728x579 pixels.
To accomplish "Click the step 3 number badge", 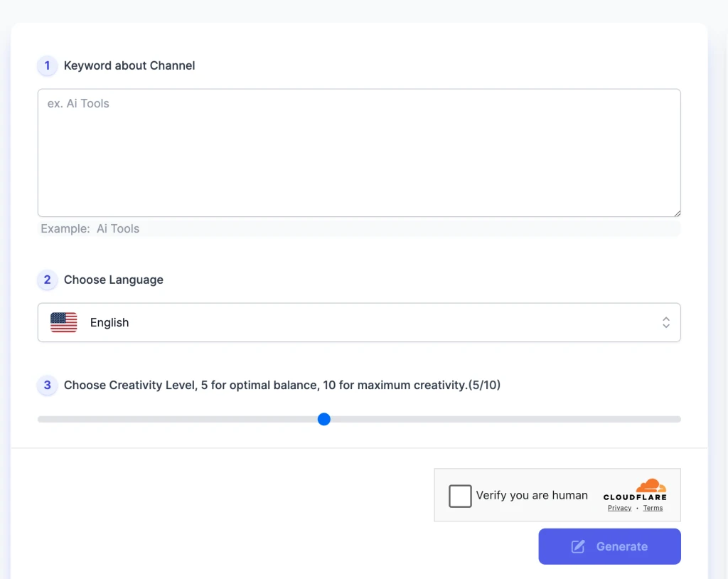I will (47, 386).
